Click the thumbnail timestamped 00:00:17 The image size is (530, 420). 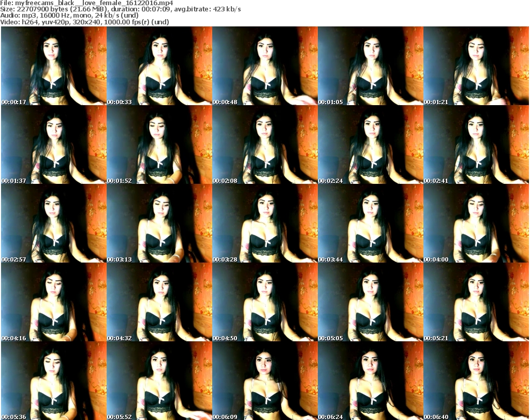pos(53,66)
